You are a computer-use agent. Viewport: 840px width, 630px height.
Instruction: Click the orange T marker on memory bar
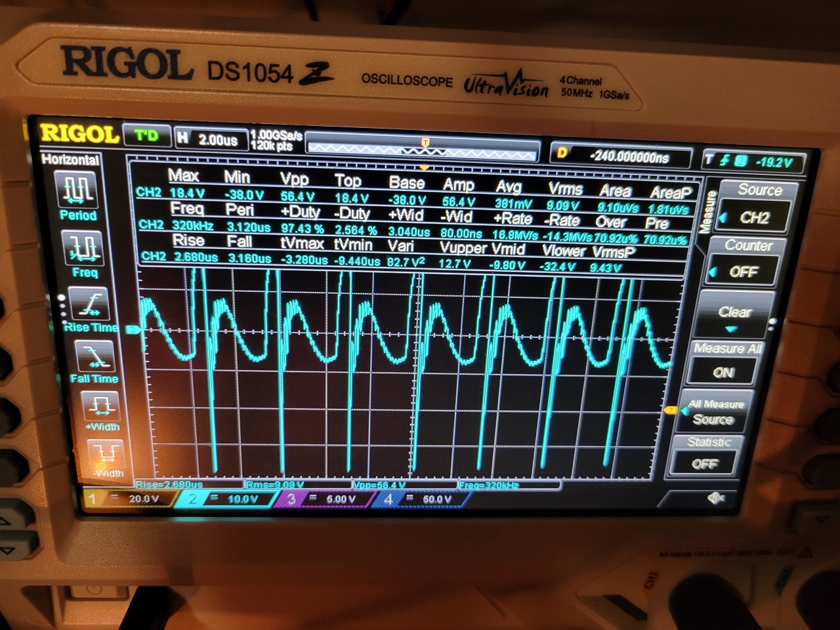(x=425, y=142)
